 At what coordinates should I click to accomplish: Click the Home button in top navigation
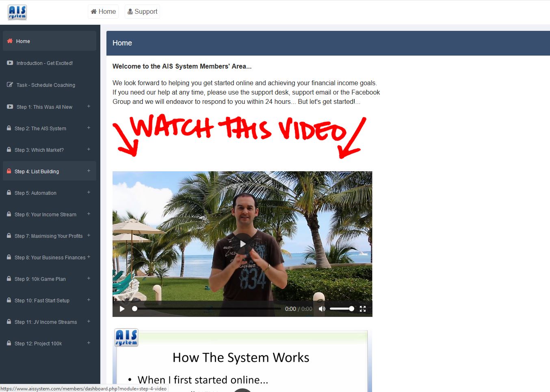point(103,11)
